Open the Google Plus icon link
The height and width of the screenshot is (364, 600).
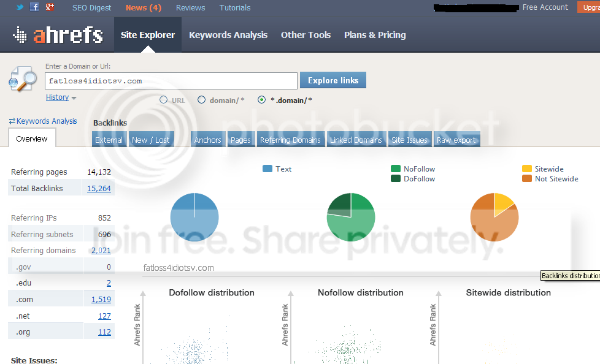tap(49, 7)
